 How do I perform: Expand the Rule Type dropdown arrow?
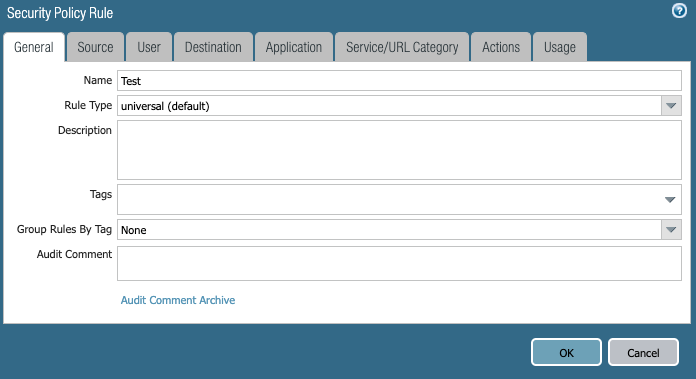click(671, 106)
